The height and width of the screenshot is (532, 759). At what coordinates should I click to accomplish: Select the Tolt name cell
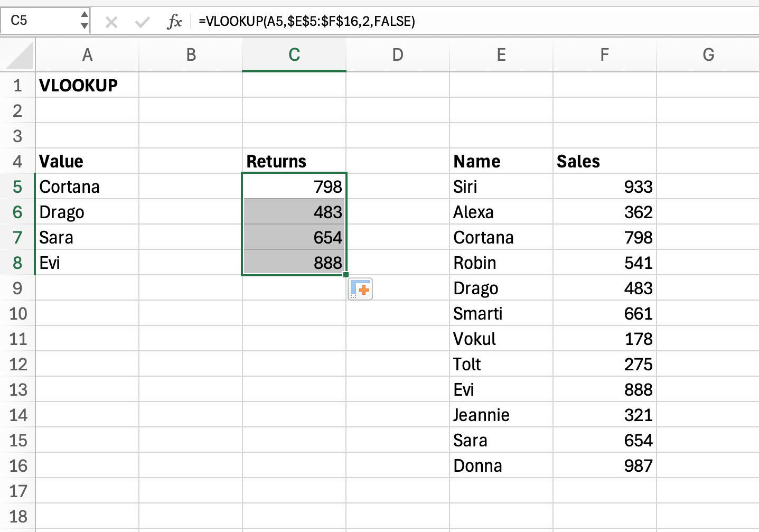(501, 364)
